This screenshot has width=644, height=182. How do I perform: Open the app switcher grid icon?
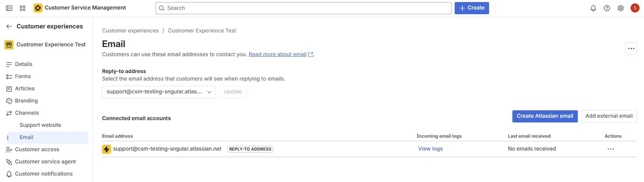coord(23,8)
